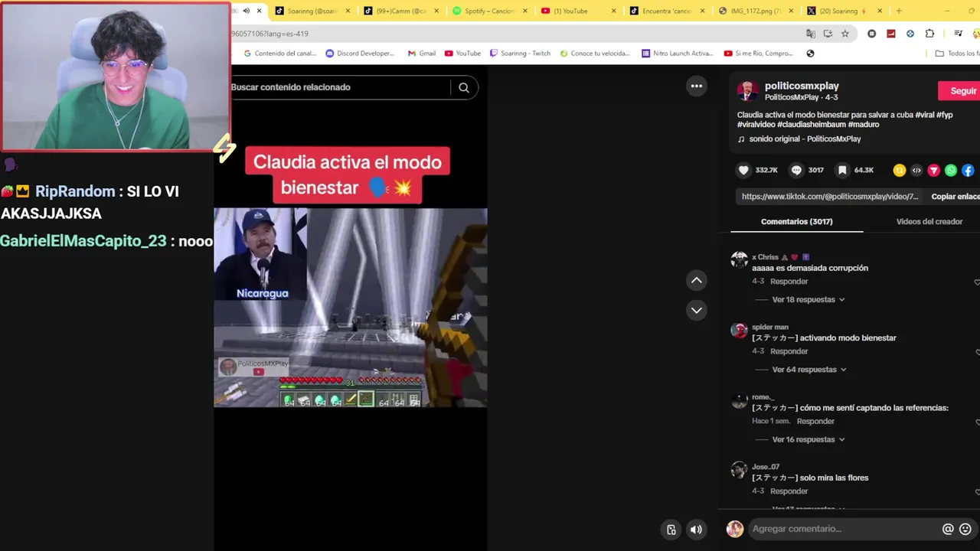This screenshot has width=980, height=551.
Task: Expand Ver 64 respuestas under spider man
Action: pyautogui.click(x=809, y=370)
